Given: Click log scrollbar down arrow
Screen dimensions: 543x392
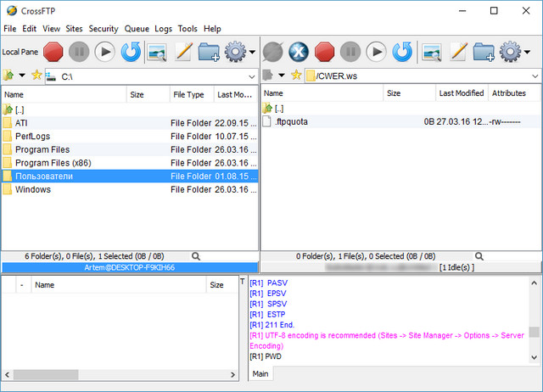Looking at the screenshot, I should click(535, 357).
